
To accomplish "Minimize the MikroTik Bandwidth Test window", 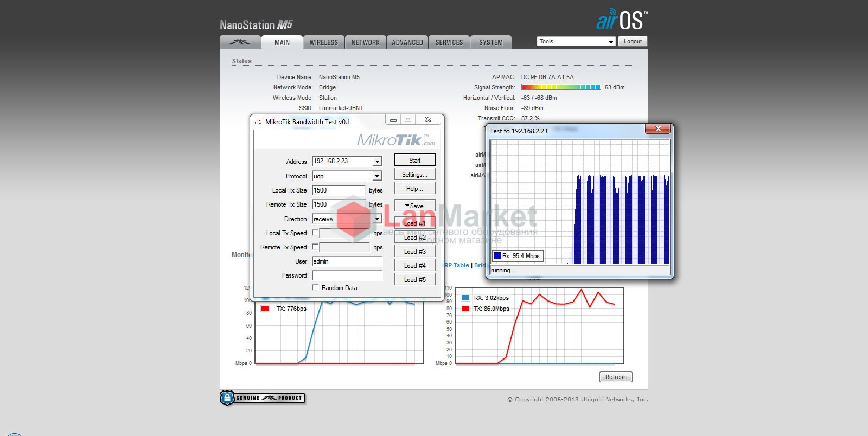I will click(393, 120).
